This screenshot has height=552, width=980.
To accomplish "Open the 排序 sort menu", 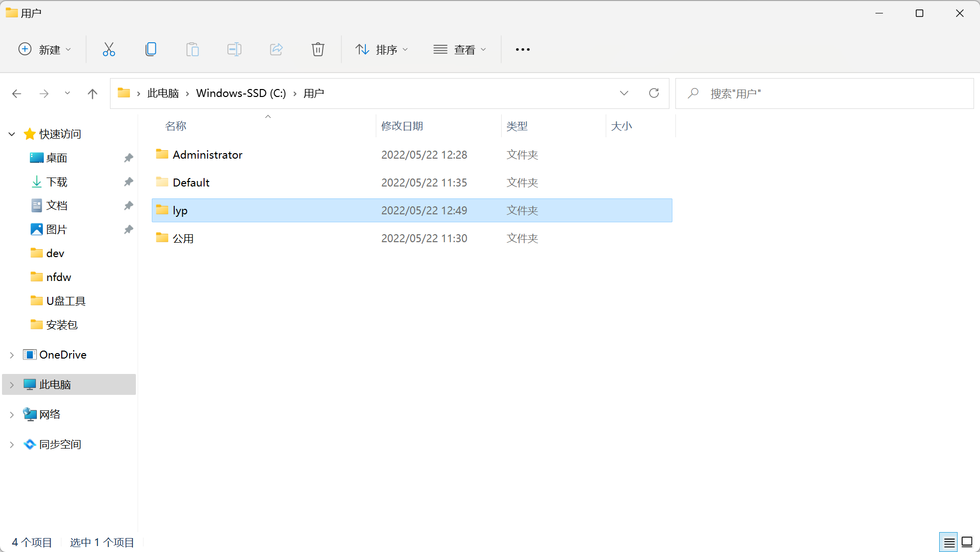I will (x=382, y=49).
